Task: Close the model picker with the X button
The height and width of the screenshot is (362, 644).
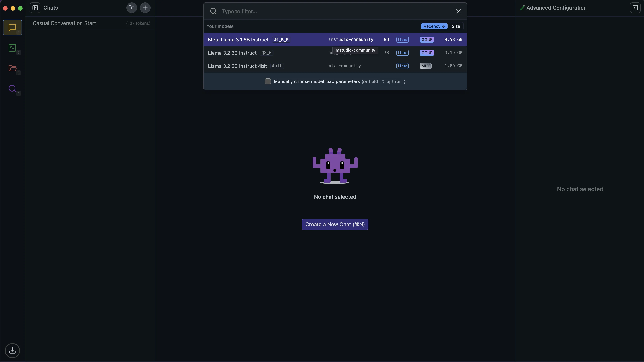Action: pyautogui.click(x=458, y=11)
